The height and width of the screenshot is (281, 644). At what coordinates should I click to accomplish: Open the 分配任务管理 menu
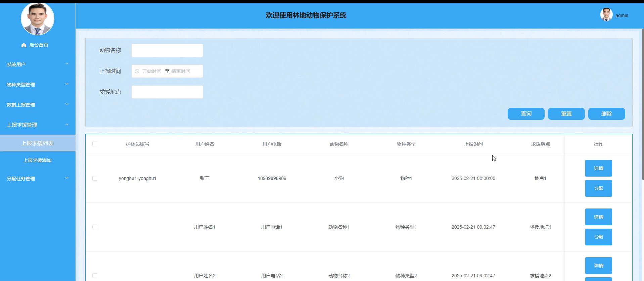coord(38,178)
